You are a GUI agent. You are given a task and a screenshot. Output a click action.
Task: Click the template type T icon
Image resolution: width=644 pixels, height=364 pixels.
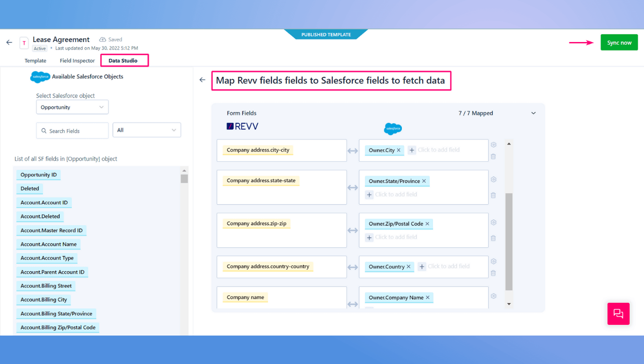[x=24, y=43]
